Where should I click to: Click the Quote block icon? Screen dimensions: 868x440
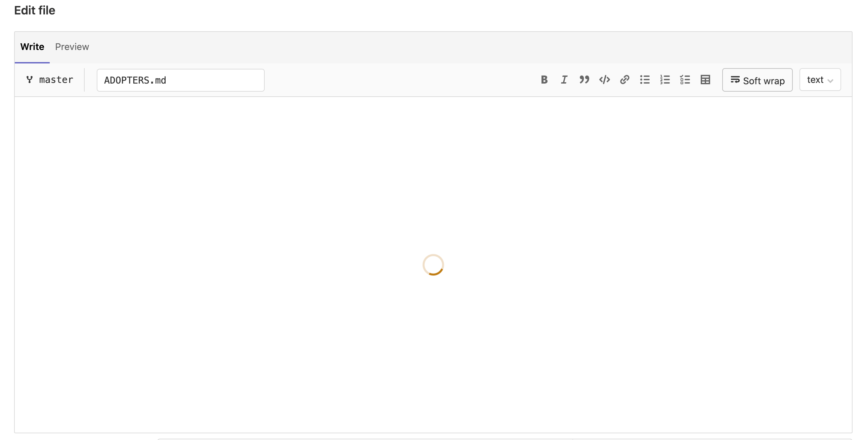584,79
